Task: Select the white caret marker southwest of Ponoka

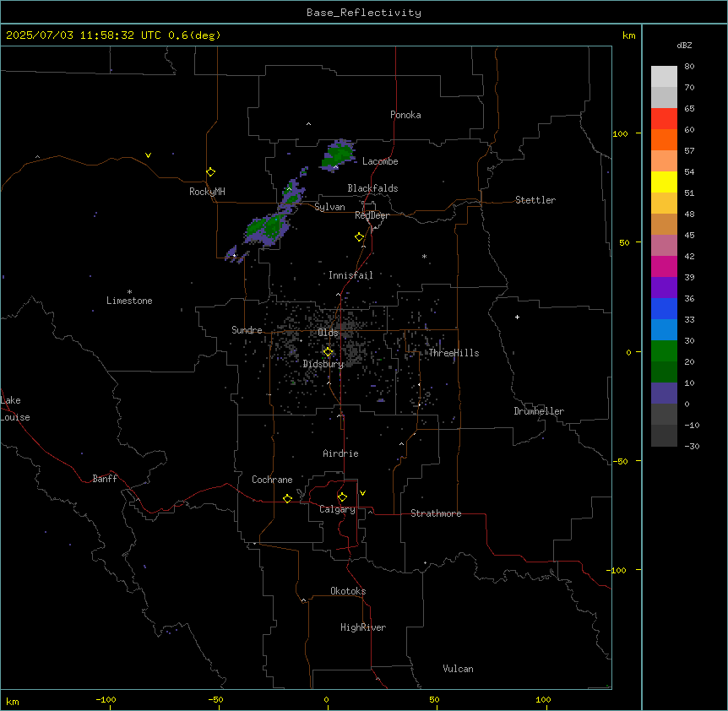Action: (308, 124)
